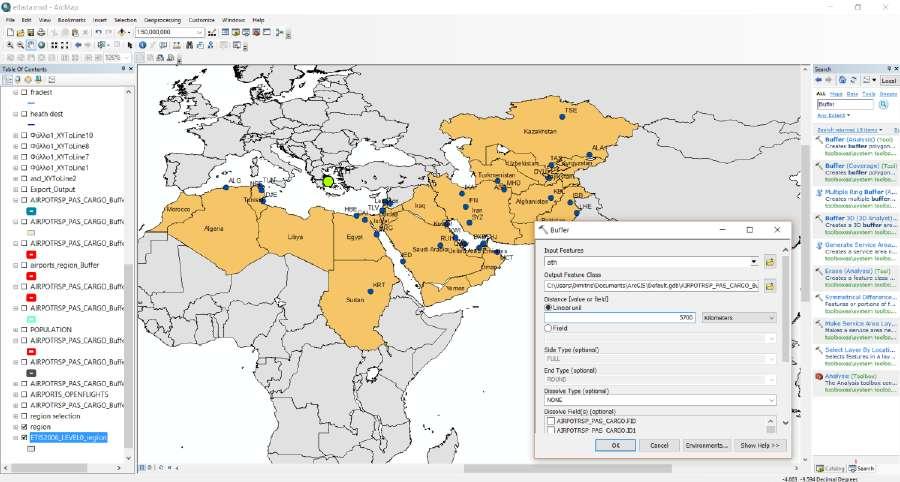Click the Add Data icon
The width and height of the screenshot is (900, 482).
click(x=121, y=33)
